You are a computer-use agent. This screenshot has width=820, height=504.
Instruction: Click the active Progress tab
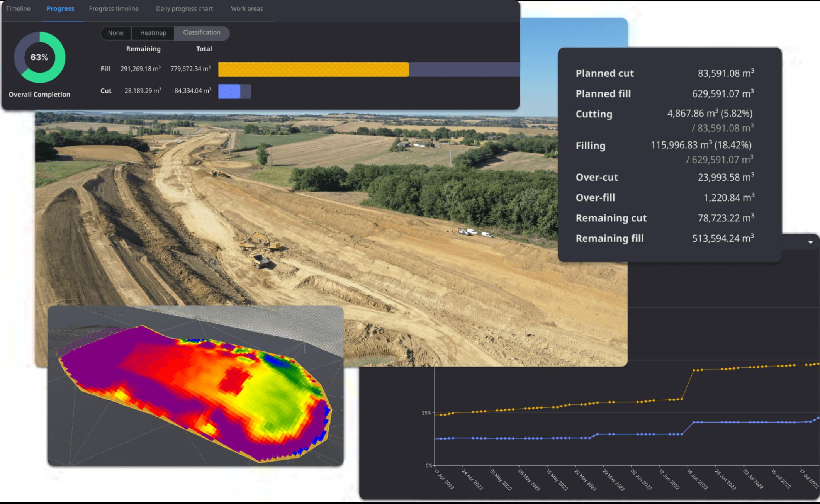point(60,8)
